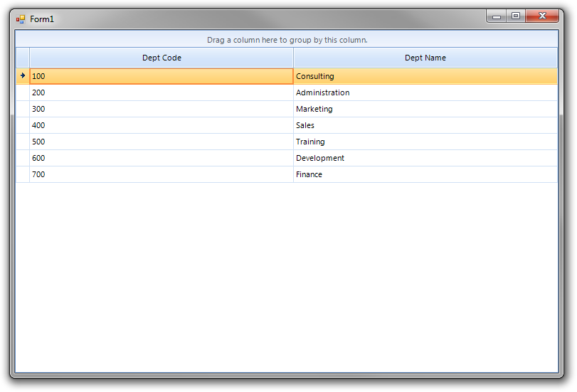Select the Administration department cell

click(425, 92)
